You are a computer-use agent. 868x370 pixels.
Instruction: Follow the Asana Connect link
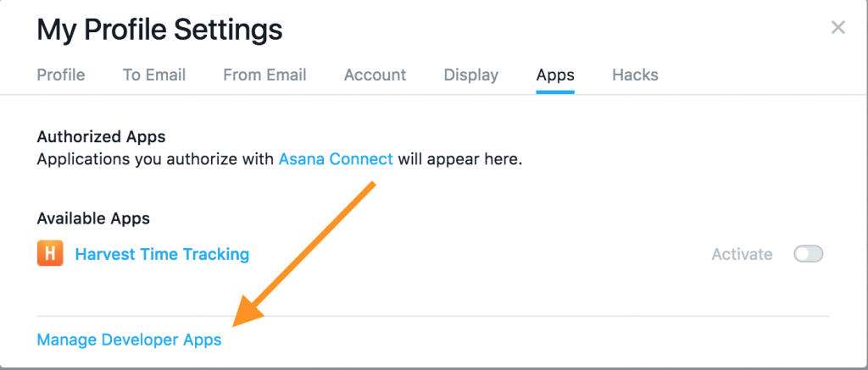click(x=336, y=159)
